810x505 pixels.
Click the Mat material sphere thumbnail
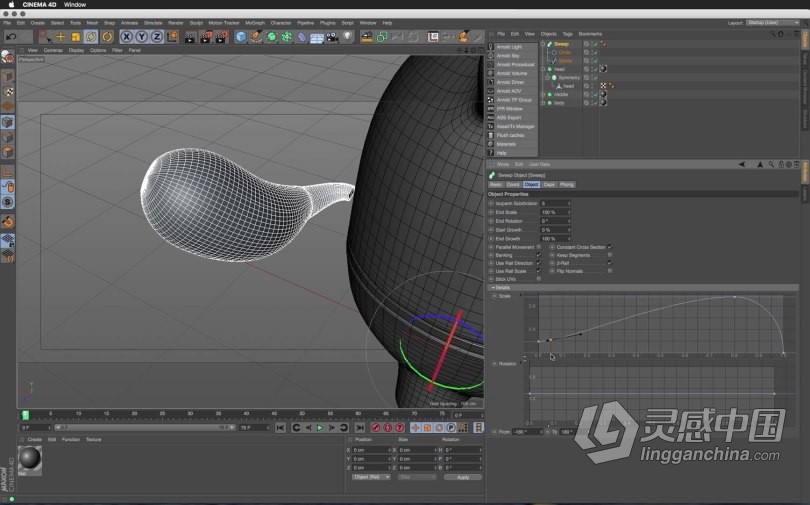pos(29,459)
